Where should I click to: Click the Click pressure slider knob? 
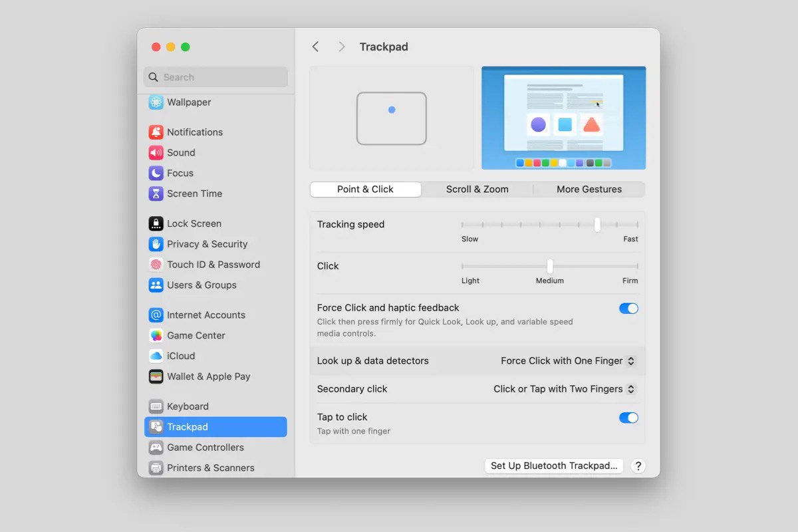point(550,266)
